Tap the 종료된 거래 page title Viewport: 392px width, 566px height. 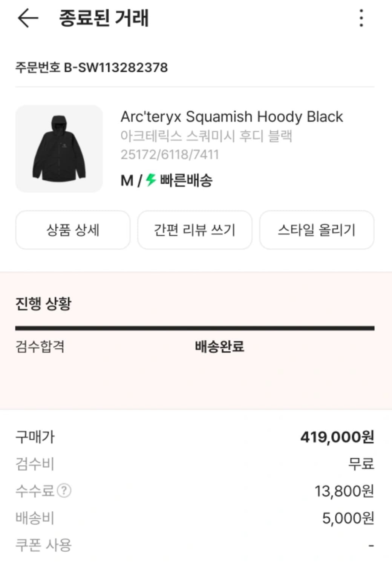pyautogui.click(x=104, y=18)
